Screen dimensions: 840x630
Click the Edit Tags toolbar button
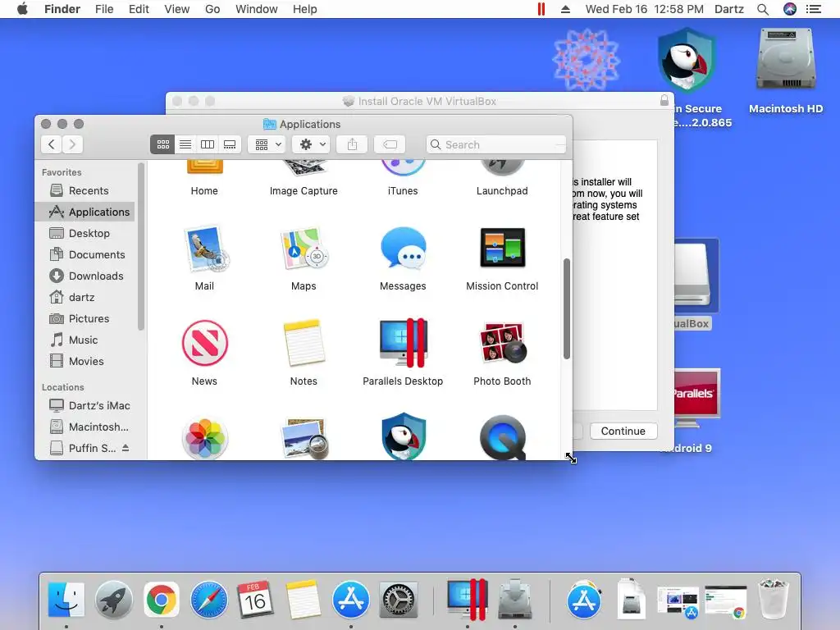tap(390, 144)
